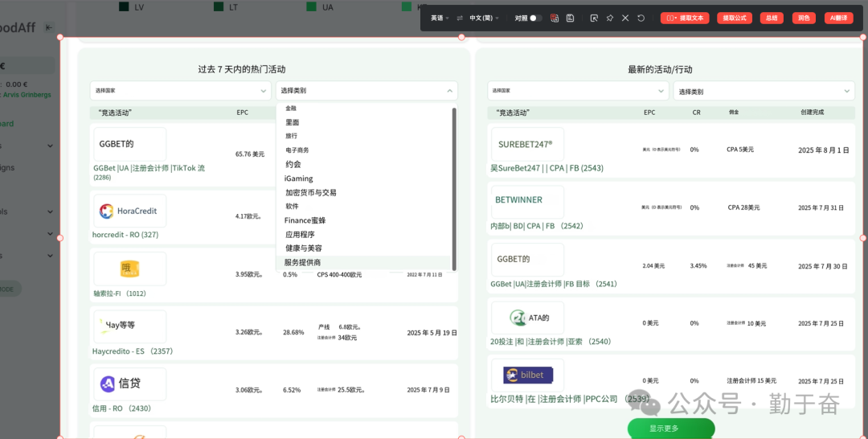
Task: Open 20投注 亚索 (2540) campaign link
Action: tap(551, 342)
